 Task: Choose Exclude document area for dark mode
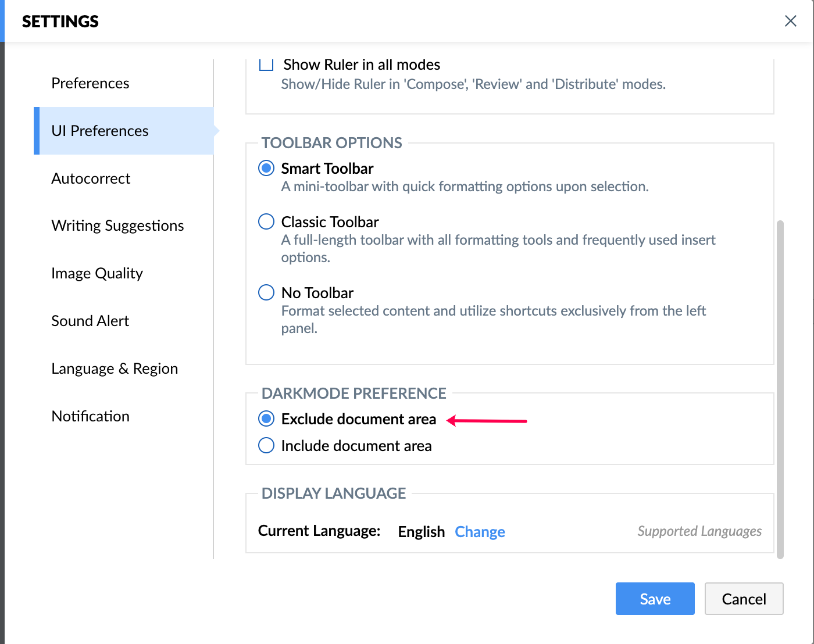266,418
